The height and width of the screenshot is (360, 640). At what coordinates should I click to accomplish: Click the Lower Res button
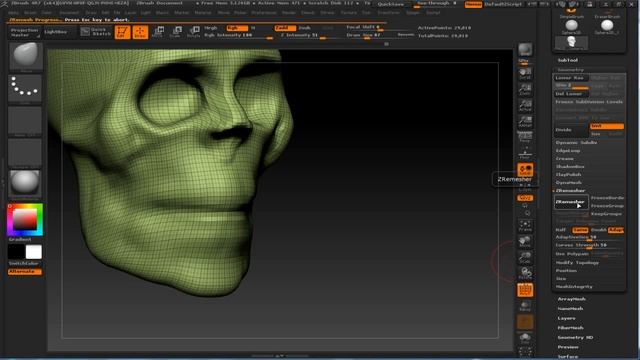coord(571,78)
